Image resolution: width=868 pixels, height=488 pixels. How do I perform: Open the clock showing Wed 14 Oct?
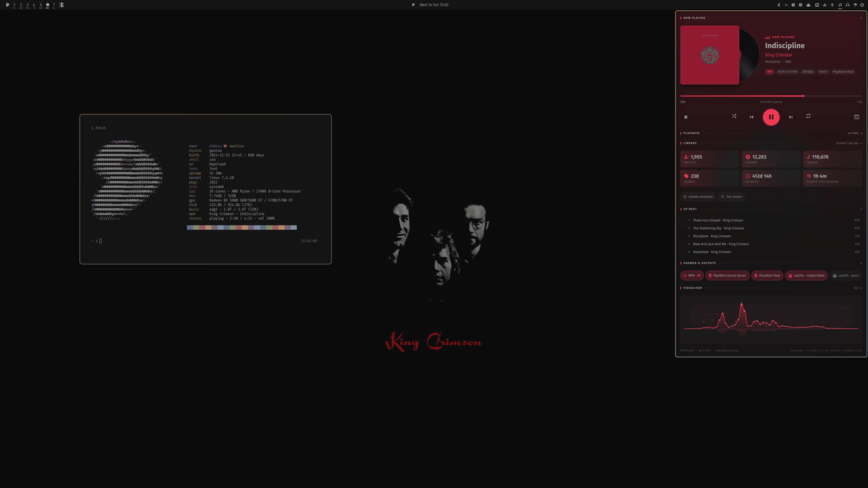pos(434,5)
